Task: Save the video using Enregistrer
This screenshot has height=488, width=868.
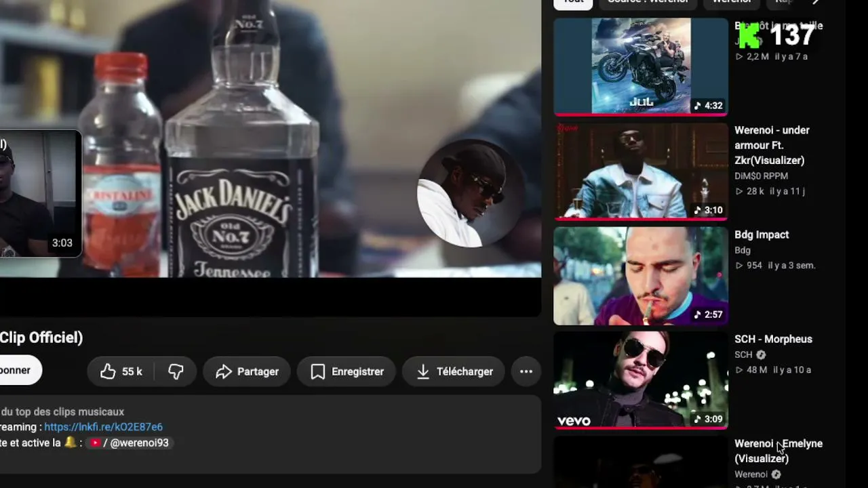Action: coord(347,371)
